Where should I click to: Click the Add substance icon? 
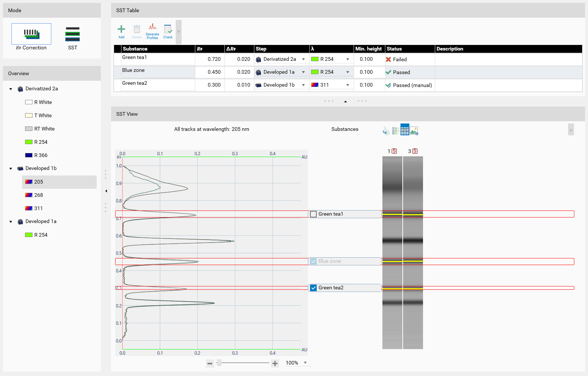click(121, 31)
